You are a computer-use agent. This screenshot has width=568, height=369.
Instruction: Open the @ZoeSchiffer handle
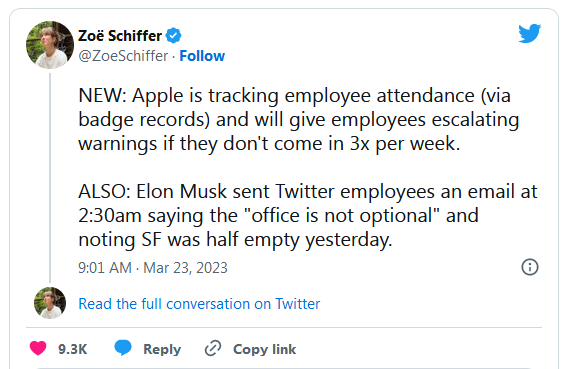coord(123,56)
